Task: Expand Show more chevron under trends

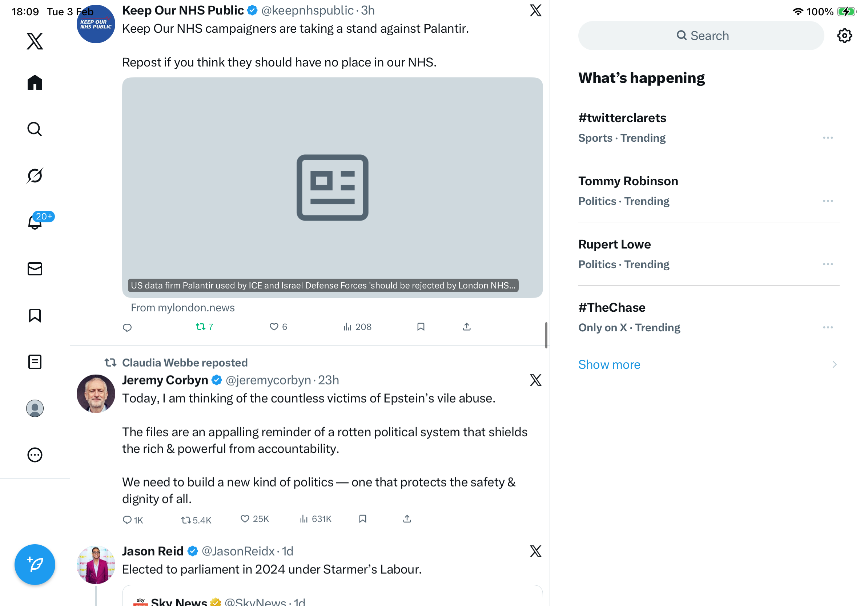Action: point(834,364)
